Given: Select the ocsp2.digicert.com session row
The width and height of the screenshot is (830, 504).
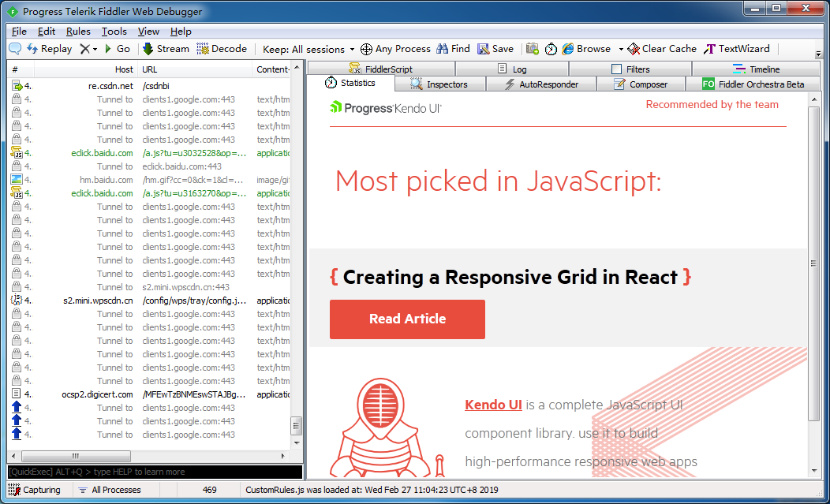Looking at the screenshot, I should click(x=149, y=394).
